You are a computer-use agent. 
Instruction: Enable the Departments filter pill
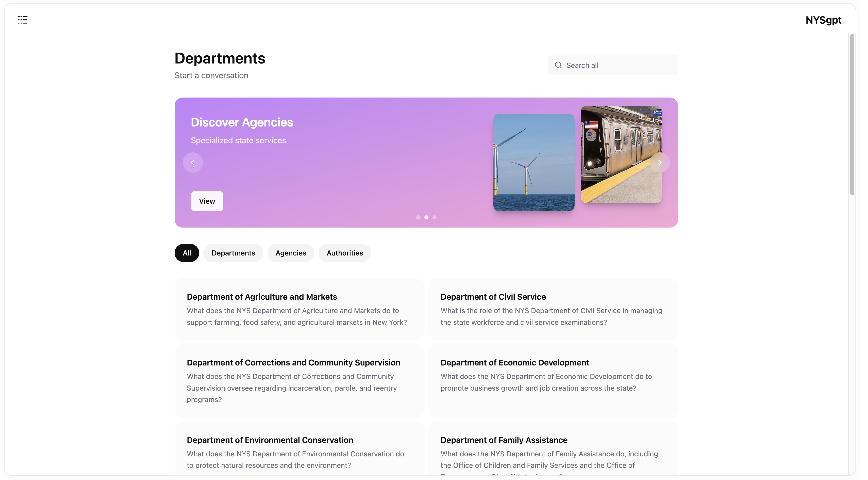tap(233, 253)
